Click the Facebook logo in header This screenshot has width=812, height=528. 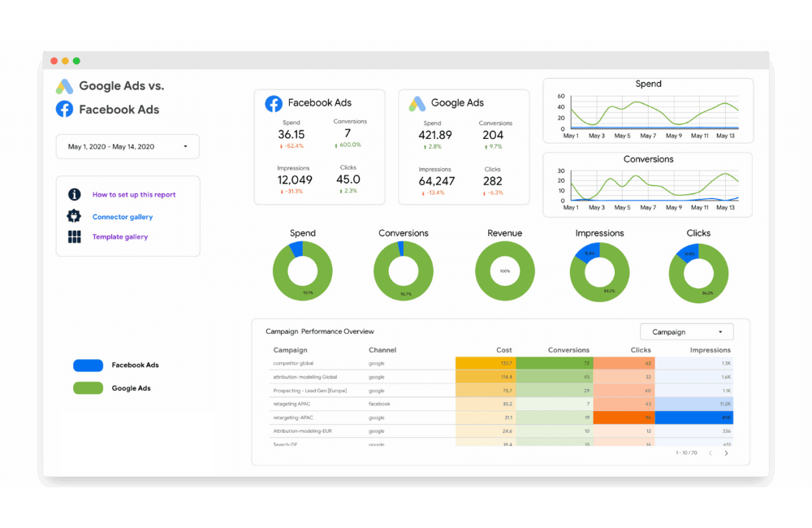tap(64, 109)
